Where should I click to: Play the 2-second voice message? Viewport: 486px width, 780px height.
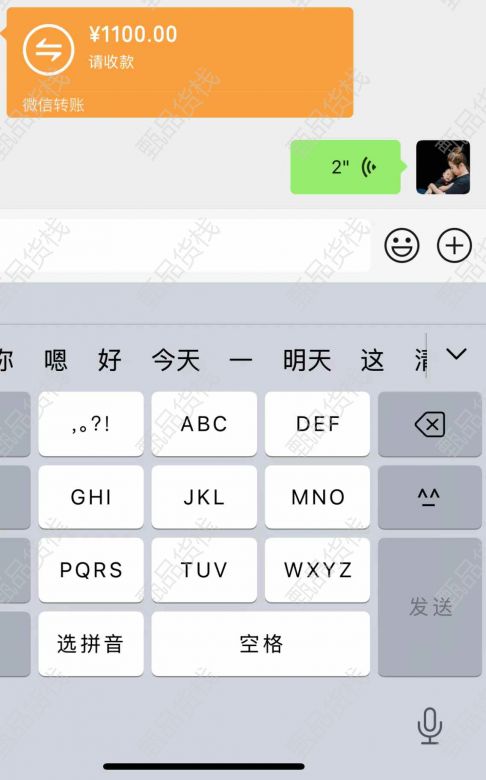346,167
